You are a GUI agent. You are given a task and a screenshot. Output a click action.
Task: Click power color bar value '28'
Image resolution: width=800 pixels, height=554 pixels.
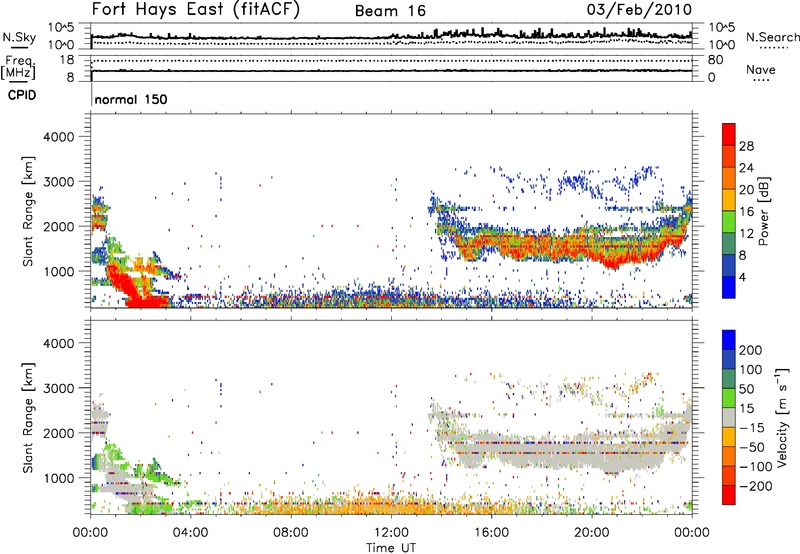pyautogui.click(x=746, y=146)
